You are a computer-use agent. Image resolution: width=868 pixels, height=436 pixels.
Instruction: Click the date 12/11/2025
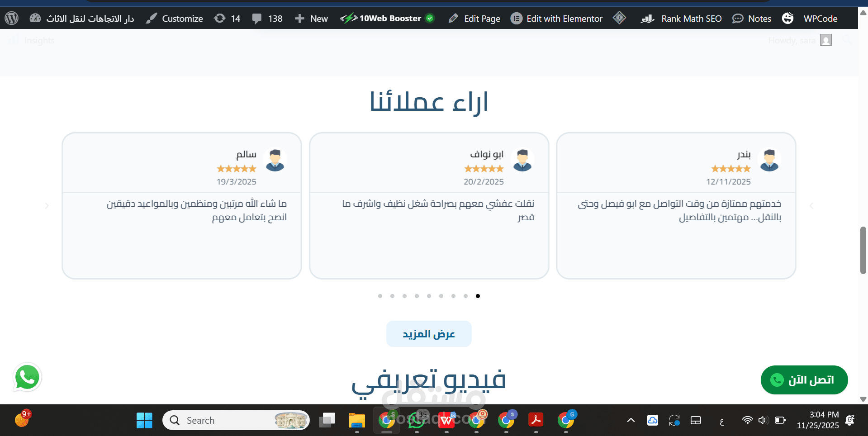click(x=729, y=182)
